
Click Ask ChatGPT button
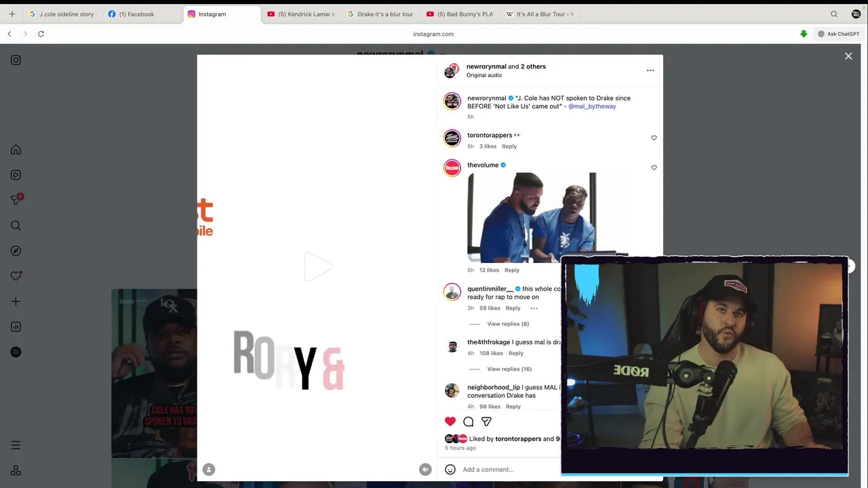[839, 34]
